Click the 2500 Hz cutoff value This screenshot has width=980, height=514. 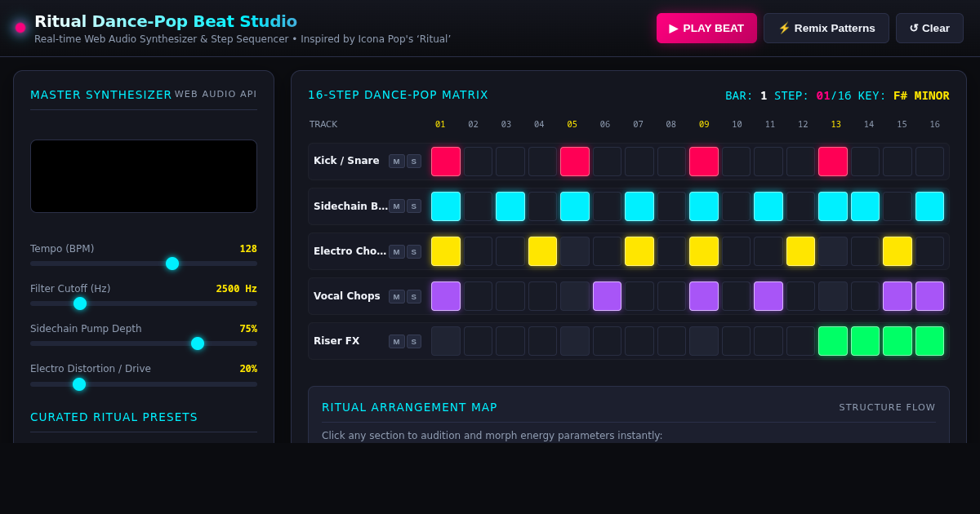coord(237,289)
